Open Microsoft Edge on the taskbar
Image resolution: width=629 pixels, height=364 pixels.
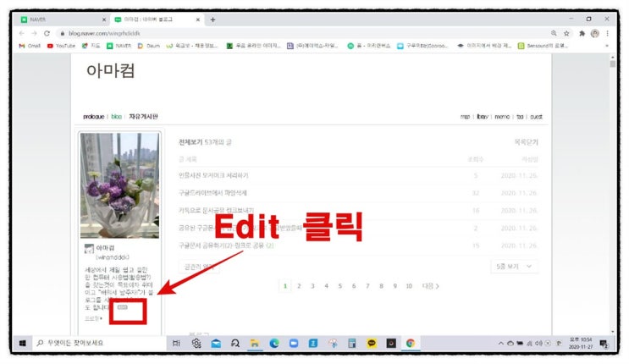[274, 343]
